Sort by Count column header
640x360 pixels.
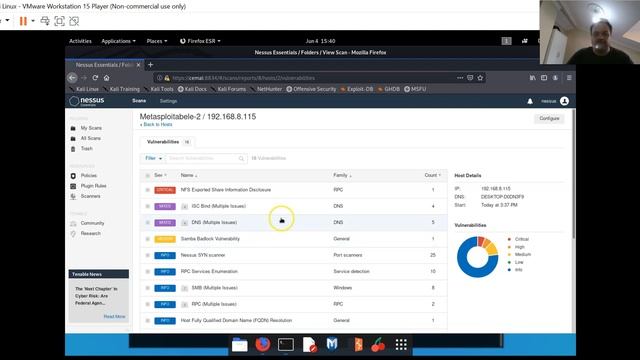click(x=432, y=175)
